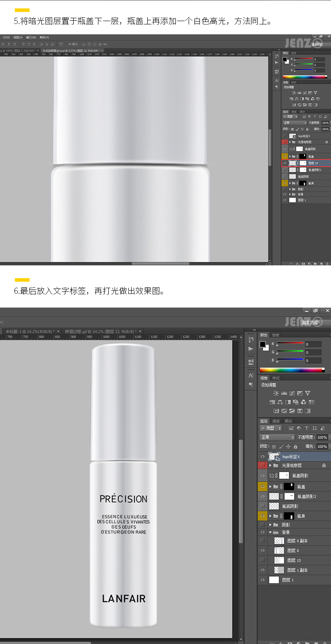Open Character panel icon in step 6 window
The width and height of the screenshot is (331, 644).
[251, 375]
